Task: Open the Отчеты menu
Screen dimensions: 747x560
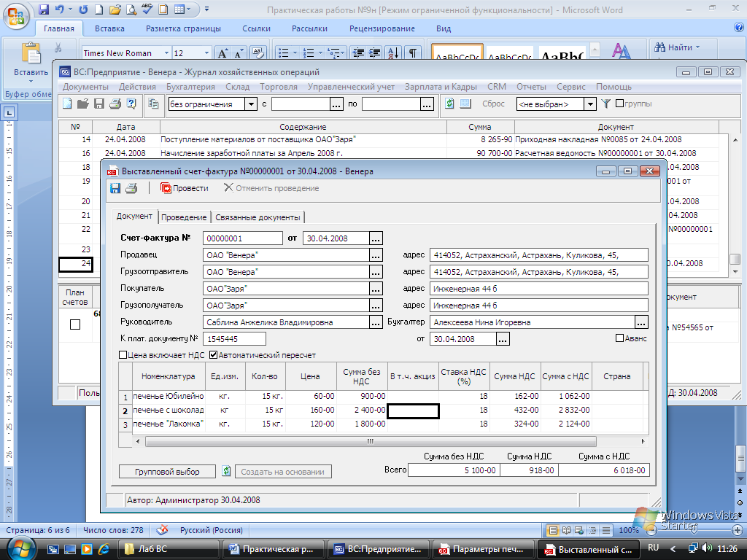Action: [x=531, y=87]
